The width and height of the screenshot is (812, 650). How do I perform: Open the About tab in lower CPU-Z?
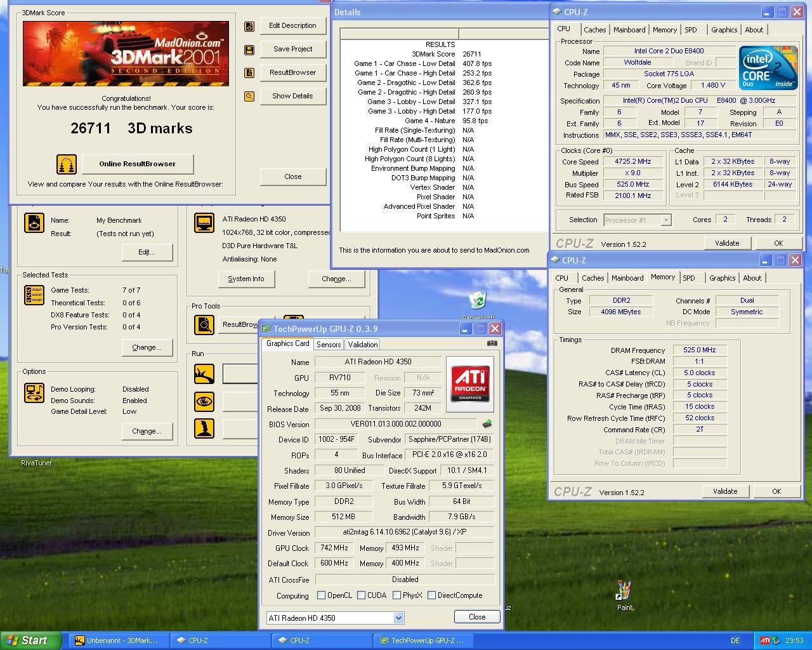point(752,278)
